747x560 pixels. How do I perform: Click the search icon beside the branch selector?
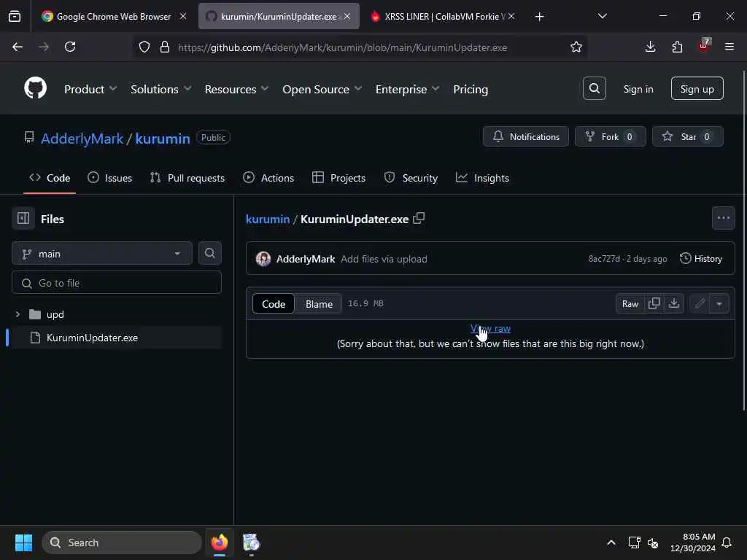[x=209, y=253]
